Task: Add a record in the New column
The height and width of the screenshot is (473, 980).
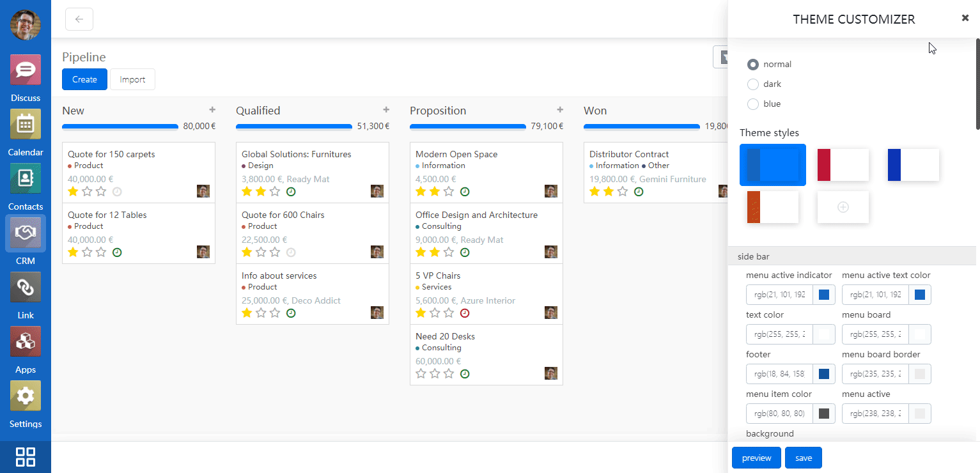Action: (212, 110)
